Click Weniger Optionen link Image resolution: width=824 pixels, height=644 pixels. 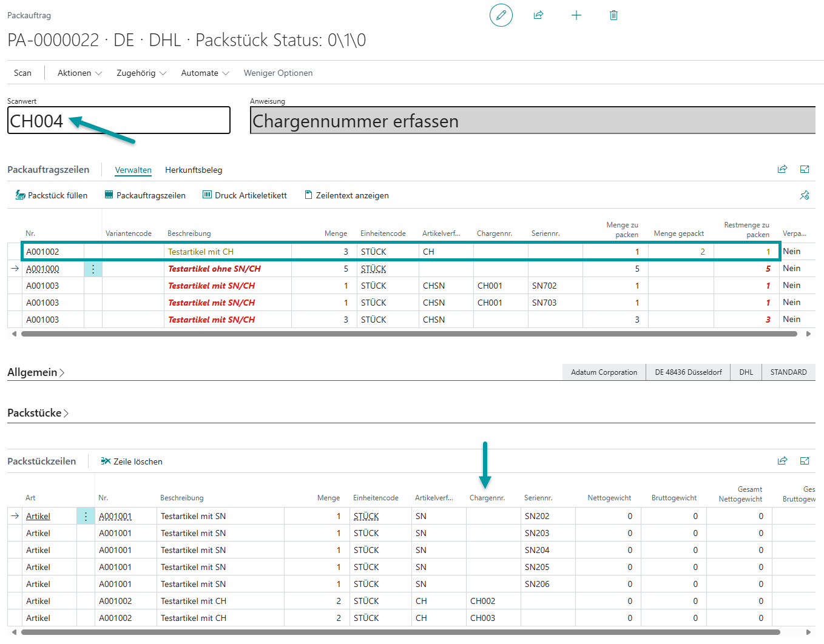pyautogui.click(x=278, y=73)
